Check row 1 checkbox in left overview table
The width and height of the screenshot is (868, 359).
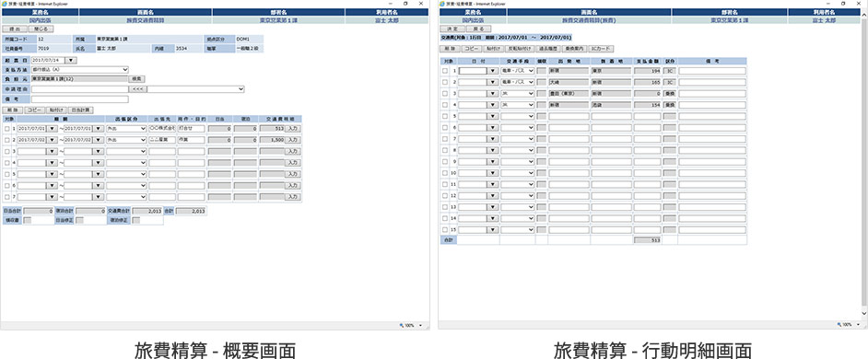point(7,128)
